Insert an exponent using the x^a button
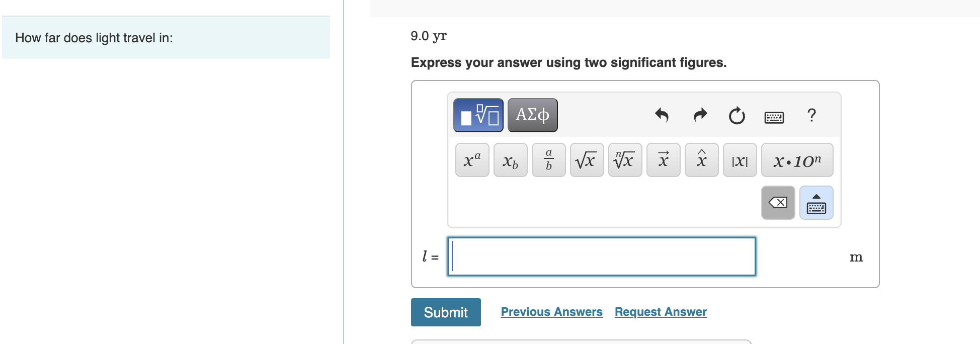The image size is (980, 344). point(471,160)
